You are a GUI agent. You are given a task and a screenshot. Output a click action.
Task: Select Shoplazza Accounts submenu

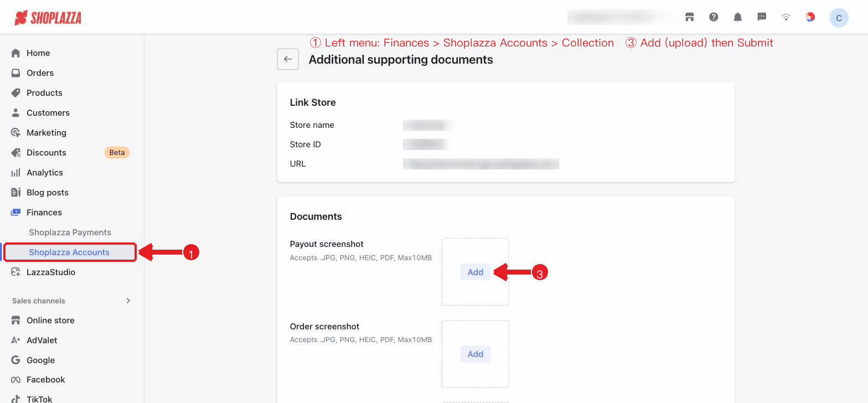coord(70,252)
